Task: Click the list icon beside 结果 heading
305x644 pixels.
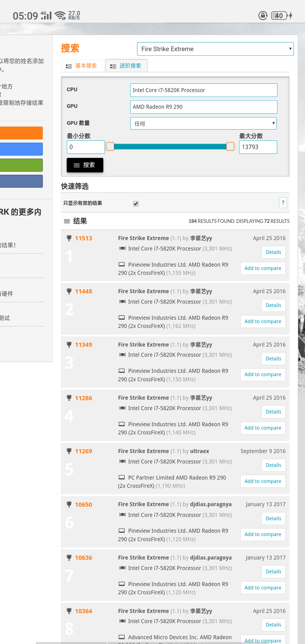Action: coord(67,221)
